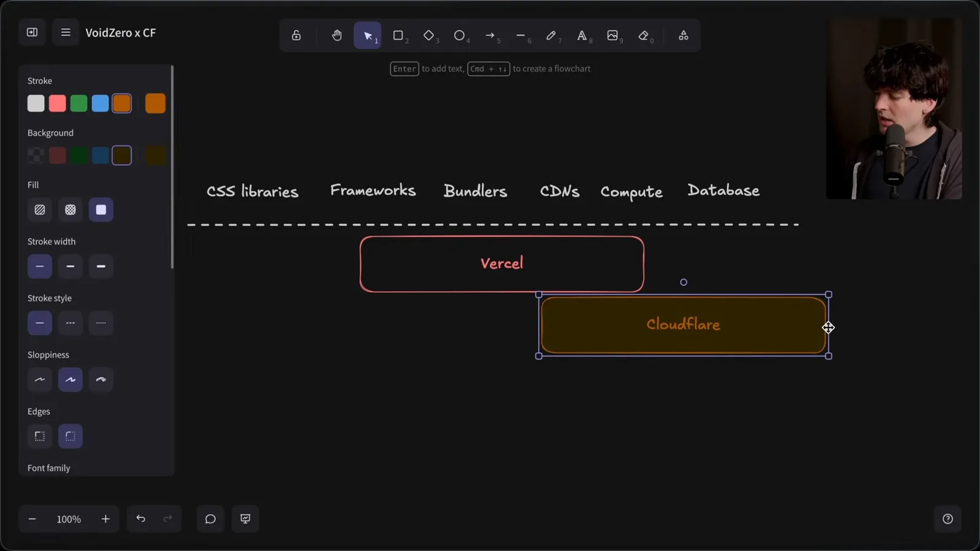The height and width of the screenshot is (551, 980).
Task: Choose the white stroke color
Action: 36,103
